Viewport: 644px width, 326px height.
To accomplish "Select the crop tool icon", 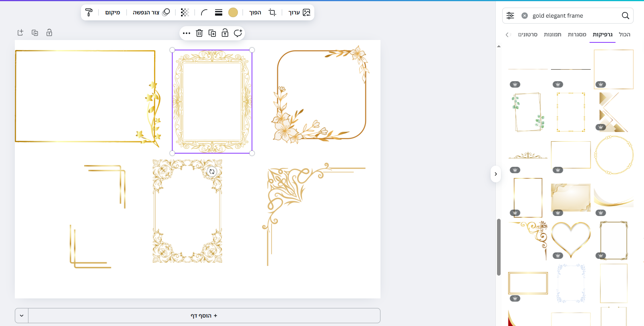I will [272, 12].
